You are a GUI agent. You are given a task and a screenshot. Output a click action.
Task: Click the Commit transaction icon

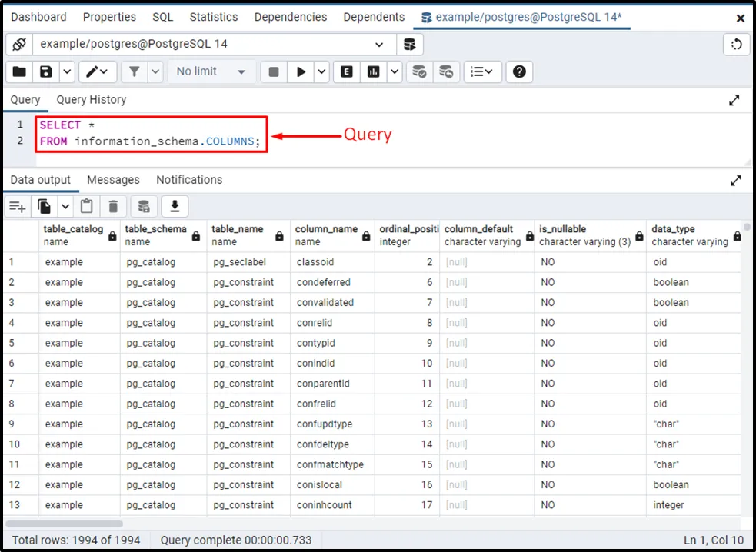[x=419, y=71]
